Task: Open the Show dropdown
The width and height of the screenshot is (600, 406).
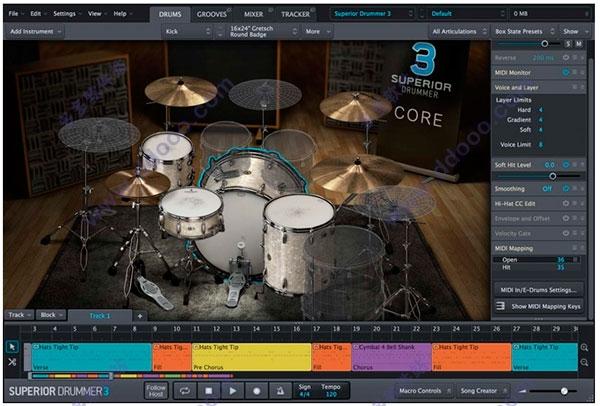Action: (x=574, y=31)
